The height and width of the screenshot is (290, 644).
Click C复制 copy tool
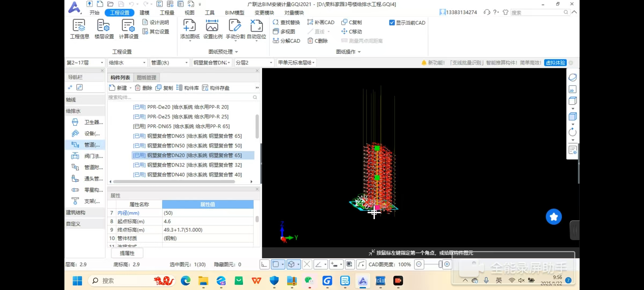[x=352, y=22]
